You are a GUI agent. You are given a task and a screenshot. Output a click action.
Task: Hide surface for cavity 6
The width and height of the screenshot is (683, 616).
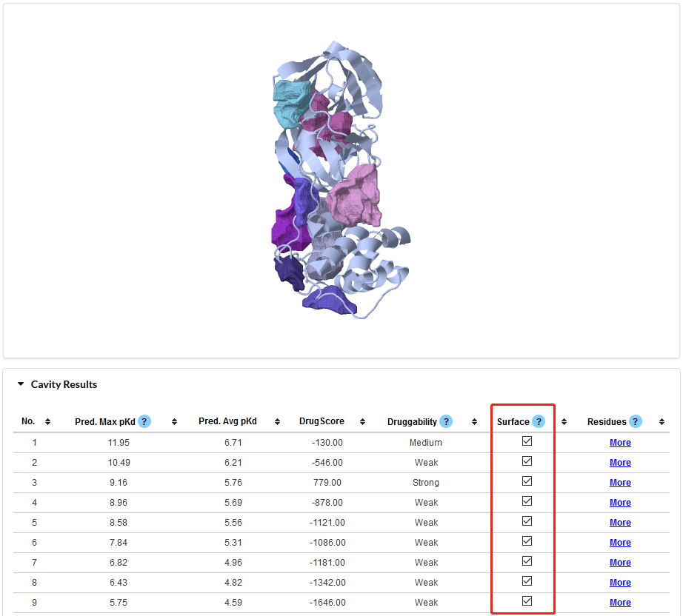coord(527,541)
